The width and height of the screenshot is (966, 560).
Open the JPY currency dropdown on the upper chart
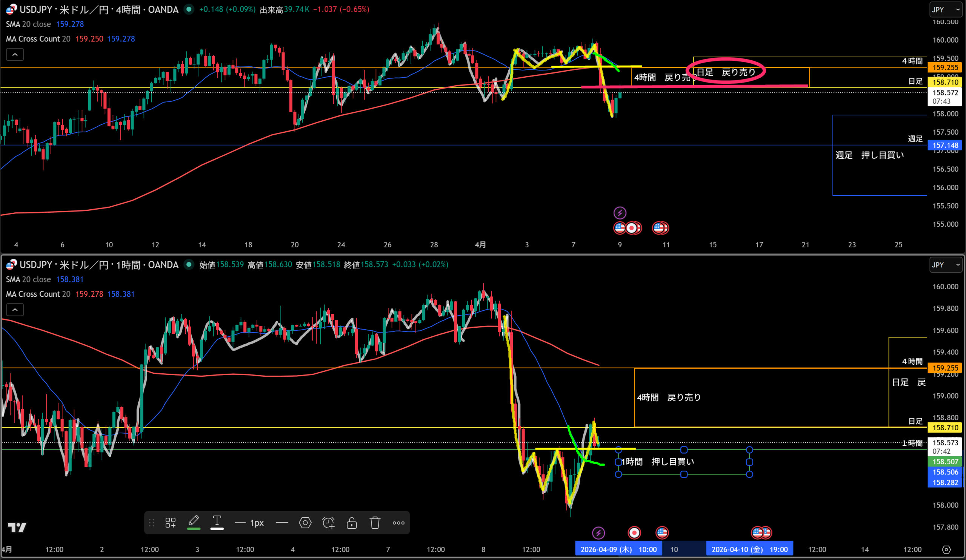[x=945, y=9]
